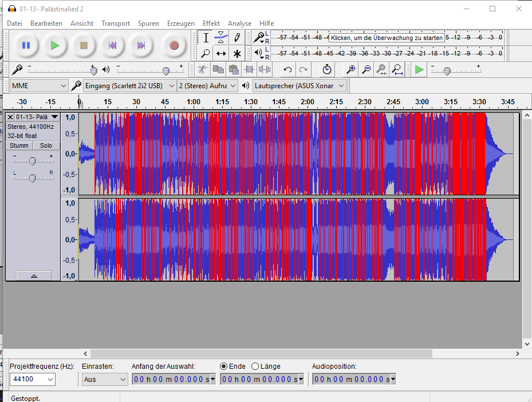Click the Audioposition time field

(354, 379)
